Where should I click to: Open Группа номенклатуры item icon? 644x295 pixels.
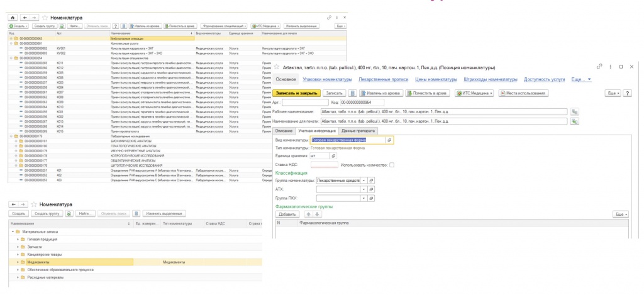(x=371, y=181)
